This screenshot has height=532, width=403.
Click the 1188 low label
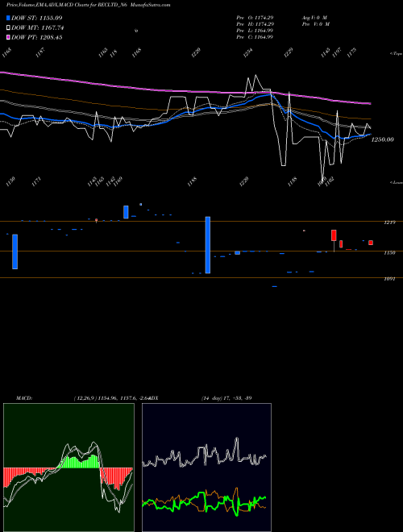point(192,181)
